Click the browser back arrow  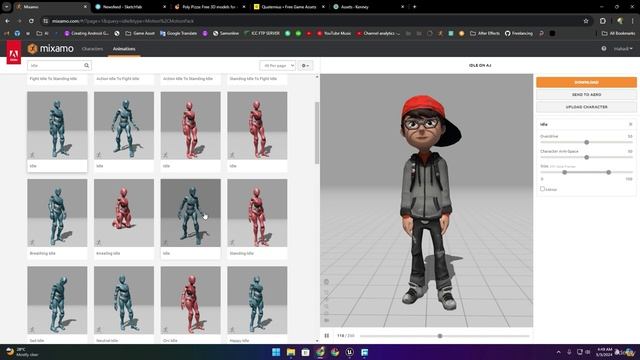(8, 21)
